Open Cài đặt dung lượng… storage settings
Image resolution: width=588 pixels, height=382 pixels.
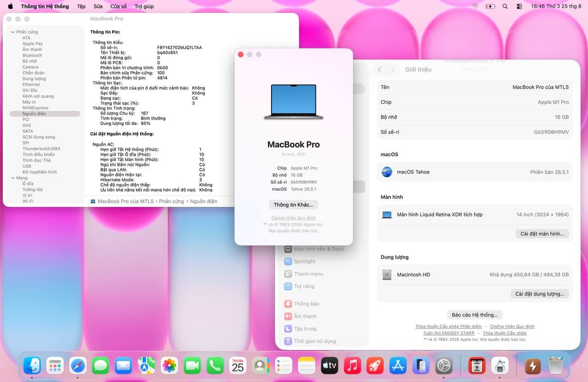(x=540, y=294)
